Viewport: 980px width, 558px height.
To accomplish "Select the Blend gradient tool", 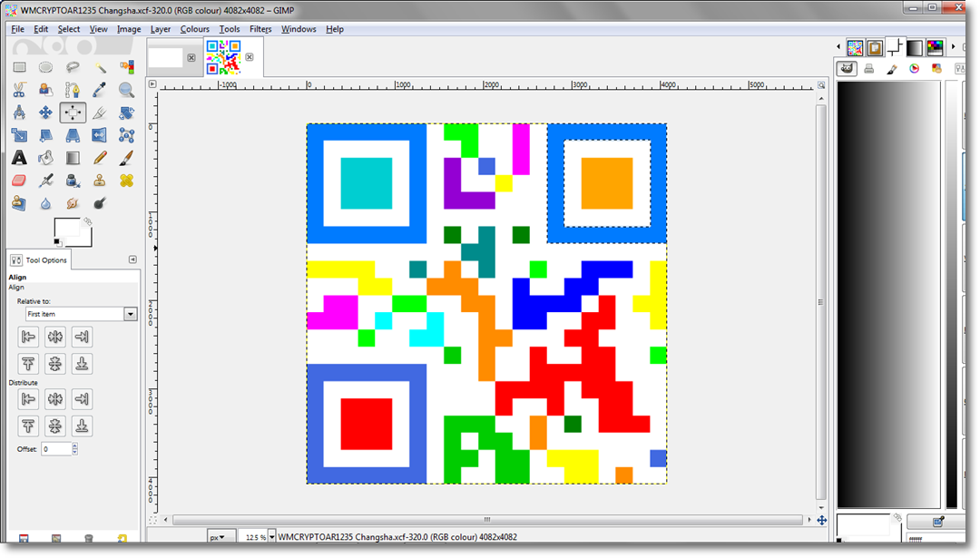I will (x=73, y=158).
